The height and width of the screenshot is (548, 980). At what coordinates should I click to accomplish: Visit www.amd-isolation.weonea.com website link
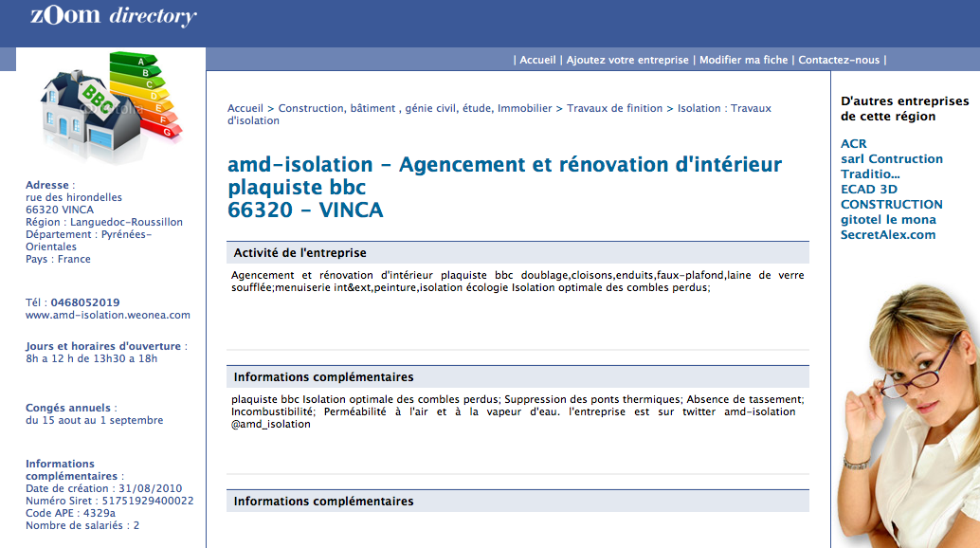[x=108, y=315]
